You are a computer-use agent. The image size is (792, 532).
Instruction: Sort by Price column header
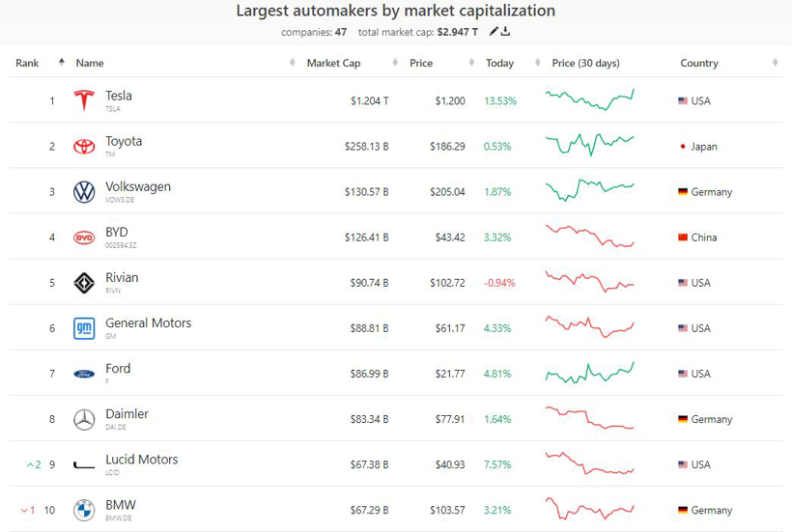pyautogui.click(x=421, y=63)
